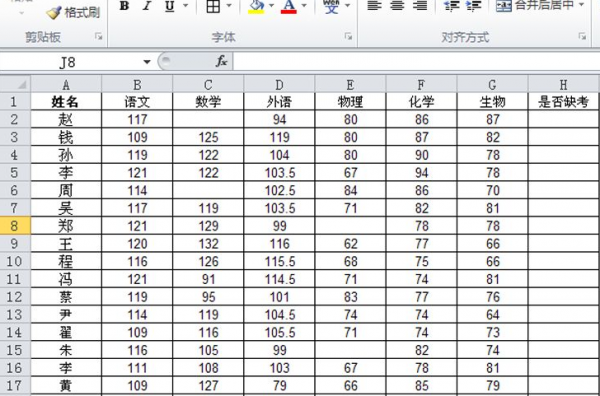Select column B header
The height and width of the screenshot is (396, 600).
(x=137, y=84)
